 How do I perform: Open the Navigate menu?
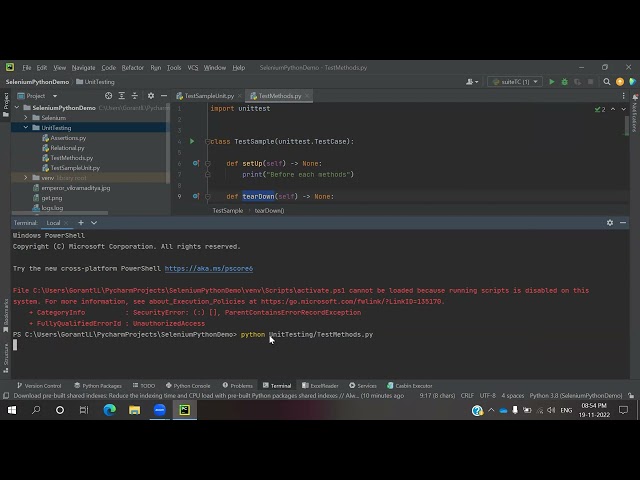pyautogui.click(x=83, y=68)
